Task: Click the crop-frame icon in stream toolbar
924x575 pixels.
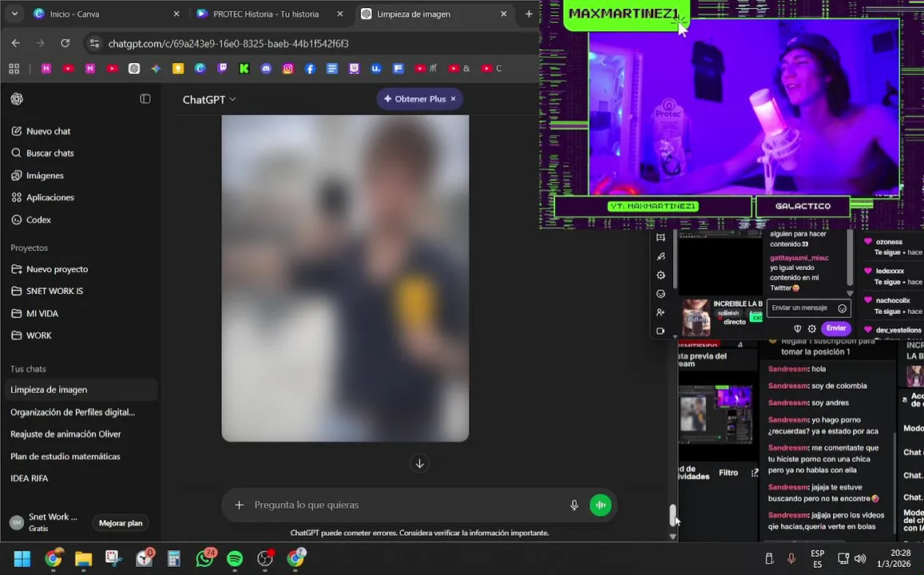Action: [x=660, y=237]
